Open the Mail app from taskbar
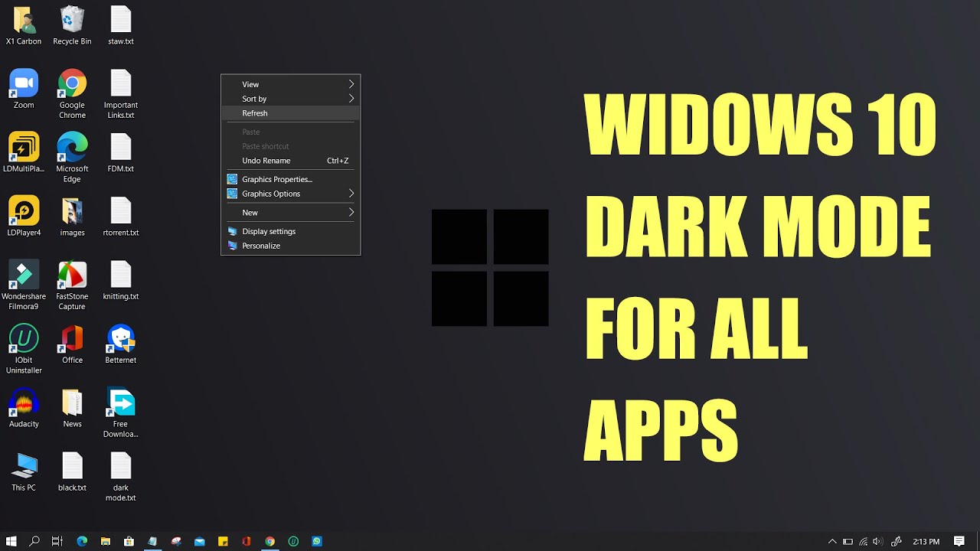Viewport: 980px width, 551px height. click(199, 541)
